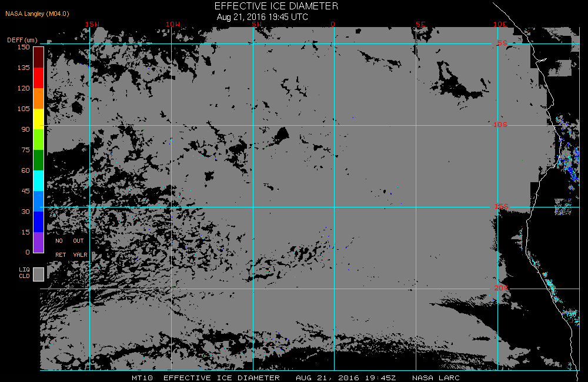Click the 105 value on the scale
Image resolution: width=588 pixels, height=382 pixels.
tap(24, 109)
